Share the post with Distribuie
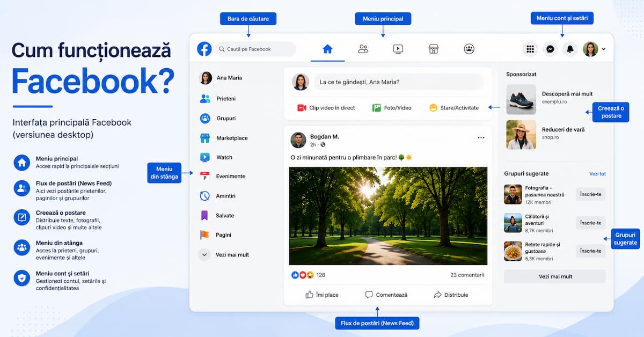The image size is (644, 337). point(451,295)
